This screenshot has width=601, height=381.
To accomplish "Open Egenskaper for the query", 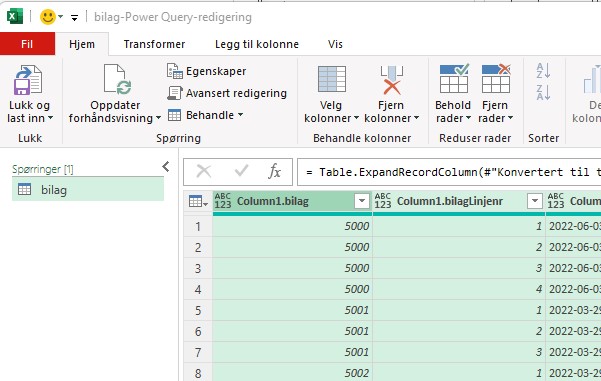I will [207, 71].
